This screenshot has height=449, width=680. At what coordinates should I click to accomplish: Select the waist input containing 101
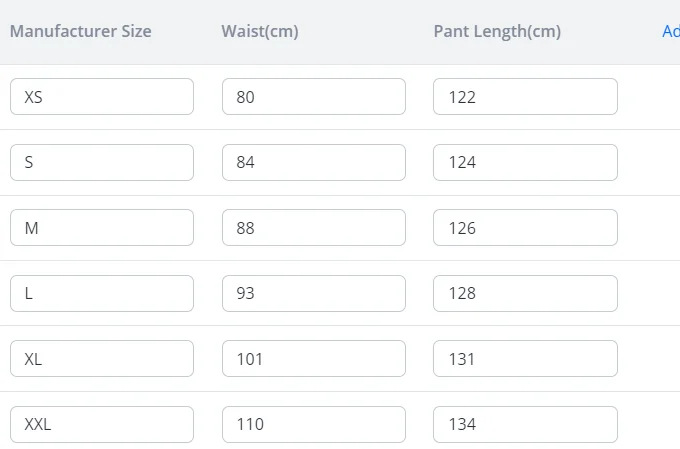[x=314, y=359]
